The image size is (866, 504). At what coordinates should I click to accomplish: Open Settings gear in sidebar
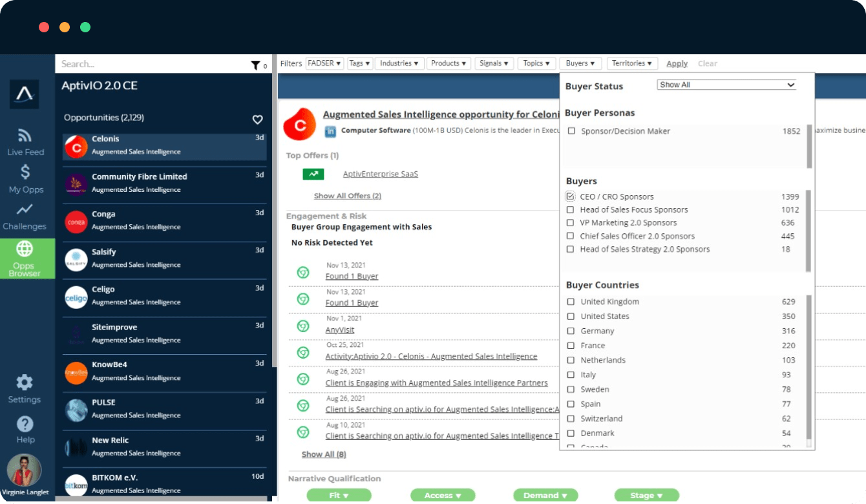(25, 383)
